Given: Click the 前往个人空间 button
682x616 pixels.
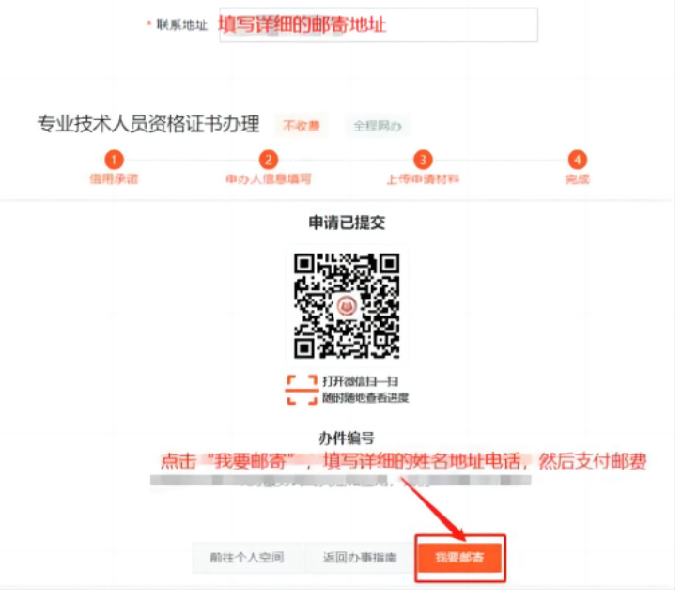Looking at the screenshot, I should pos(247,558).
